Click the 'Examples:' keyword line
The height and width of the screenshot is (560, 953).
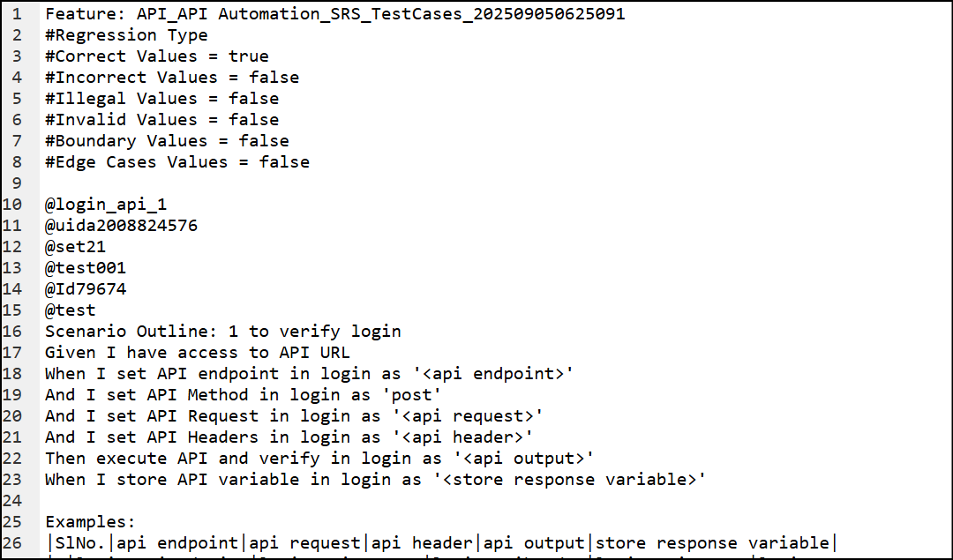pyautogui.click(x=91, y=522)
